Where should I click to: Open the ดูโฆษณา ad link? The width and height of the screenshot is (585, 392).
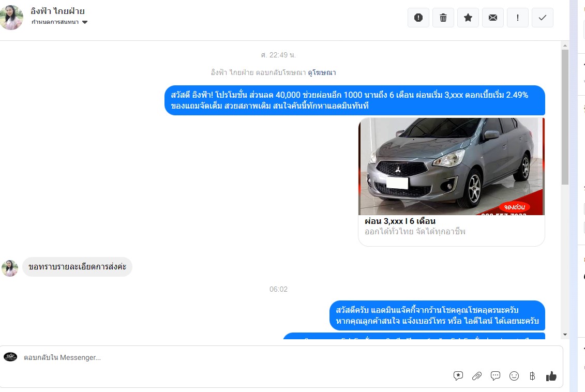click(322, 72)
